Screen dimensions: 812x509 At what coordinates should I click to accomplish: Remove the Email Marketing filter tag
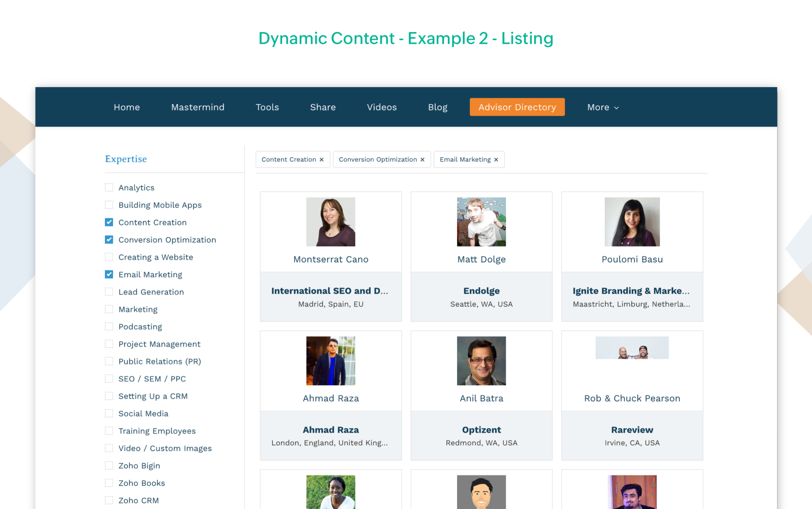496,160
